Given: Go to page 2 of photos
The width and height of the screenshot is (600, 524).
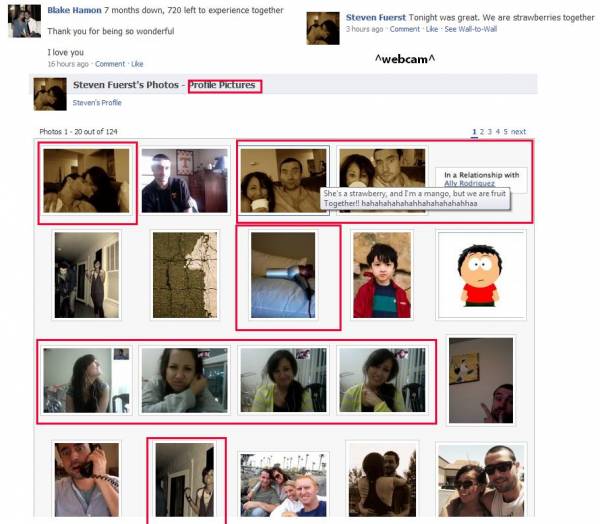Looking at the screenshot, I should [x=482, y=132].
